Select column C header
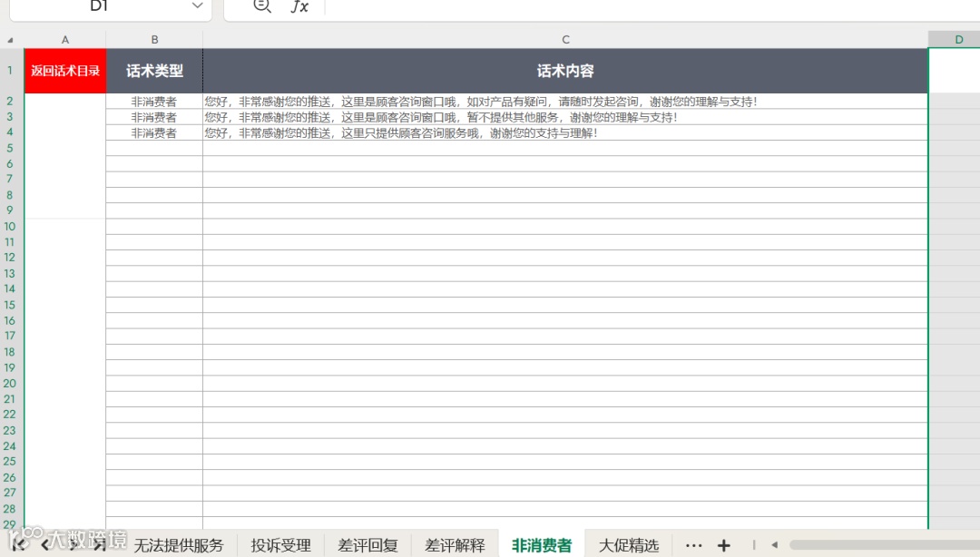 565,39
